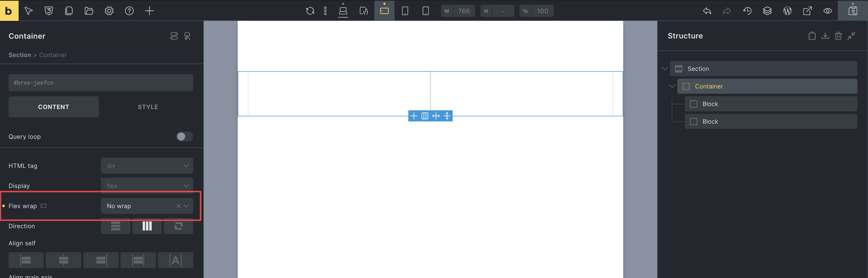Set Align self to start

tap(26, 260)
